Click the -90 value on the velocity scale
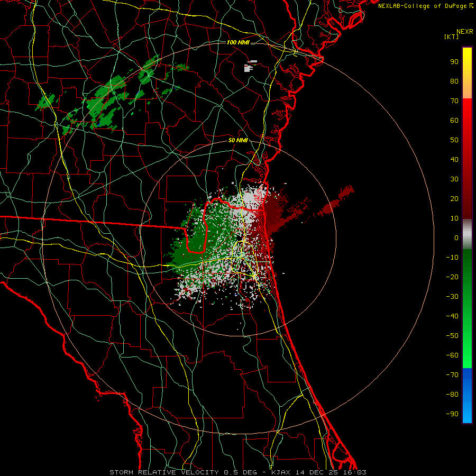The width and height of the screenshot is (476, 476). point(452,414)
